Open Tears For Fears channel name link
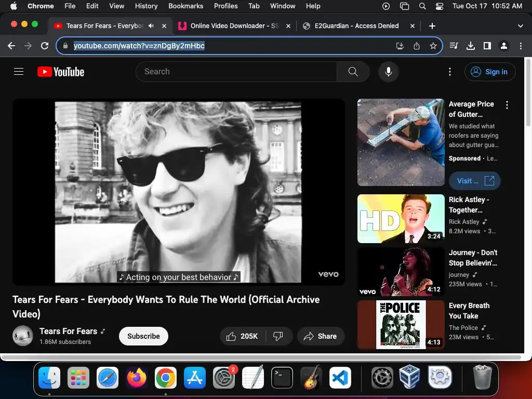 click(x=68, y=331)
